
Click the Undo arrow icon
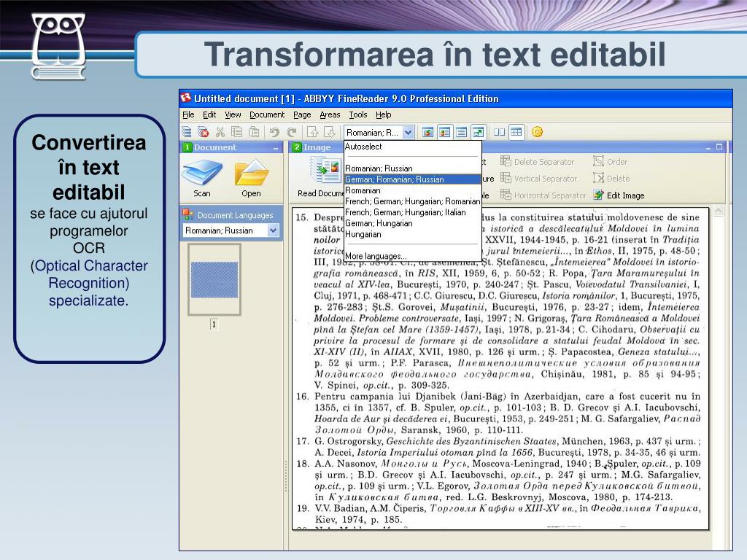point(274,132)
